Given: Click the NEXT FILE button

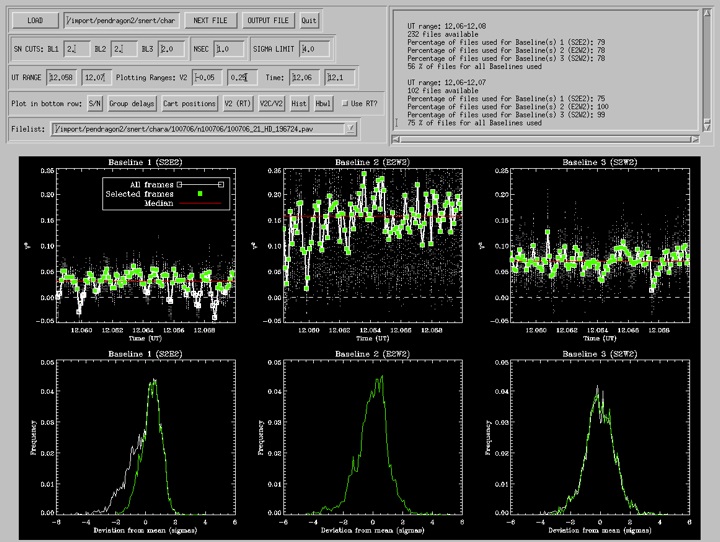Looking at the screenshot, I should [210, 20].
